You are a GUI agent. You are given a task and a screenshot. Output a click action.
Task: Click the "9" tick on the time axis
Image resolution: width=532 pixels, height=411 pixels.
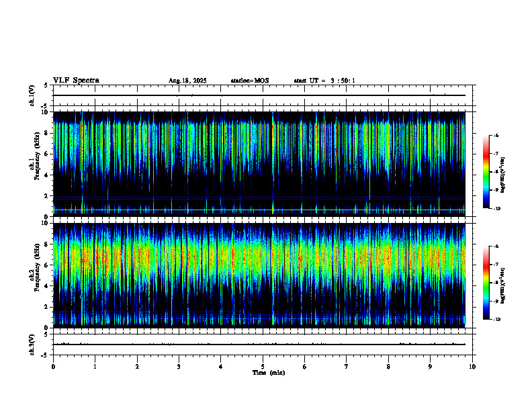click(430, 367)
